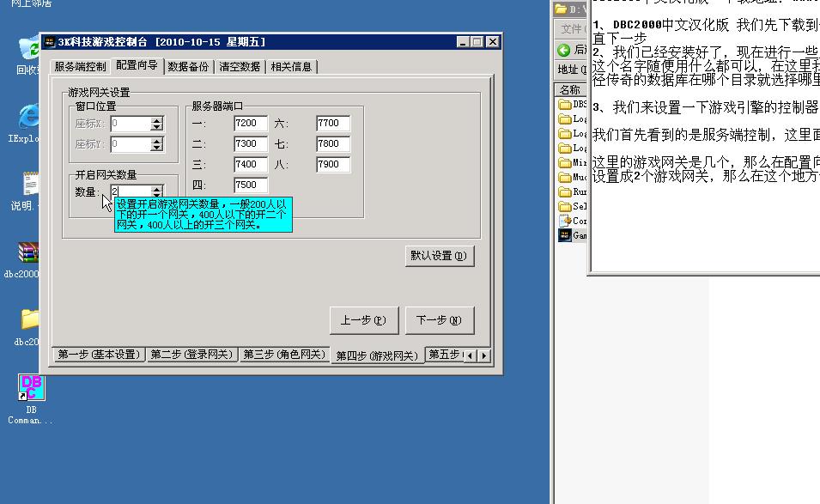Select the Mud folder in Explorer
The height and width of the screenshot is (504, 820).
pyautogui.click(x=573, y=177)
